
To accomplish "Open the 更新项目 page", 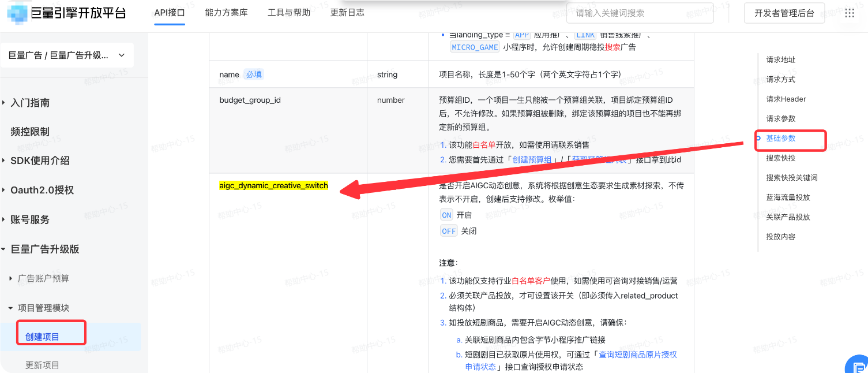I will 42,365.
